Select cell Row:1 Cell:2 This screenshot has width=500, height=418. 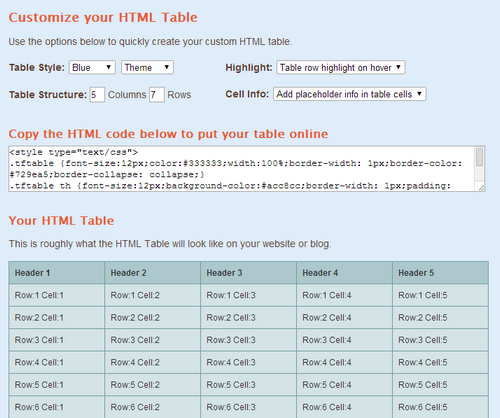(x=153, y=295)
